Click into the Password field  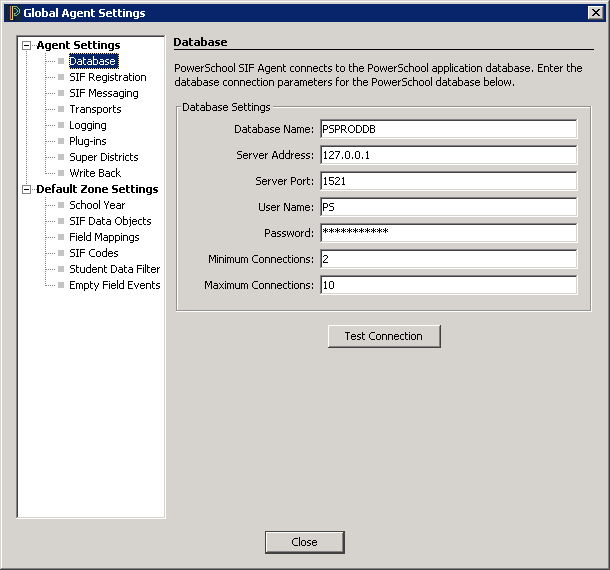(447, 233)
